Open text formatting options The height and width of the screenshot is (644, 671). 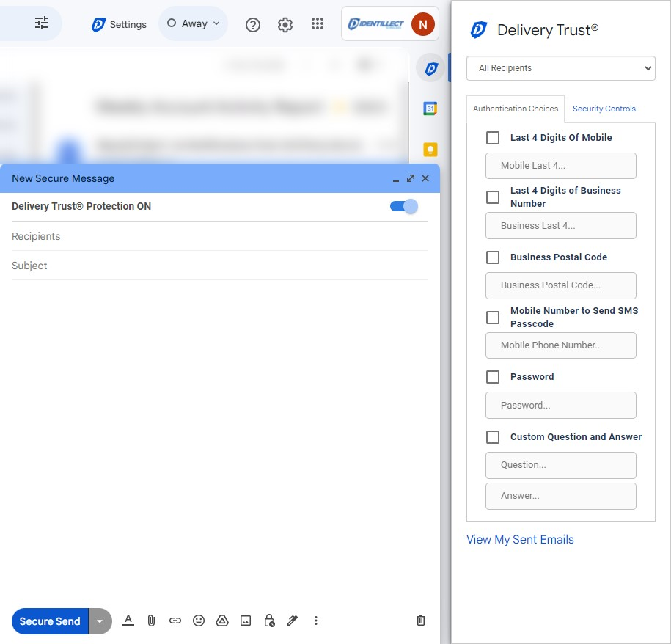coord(128,621)
